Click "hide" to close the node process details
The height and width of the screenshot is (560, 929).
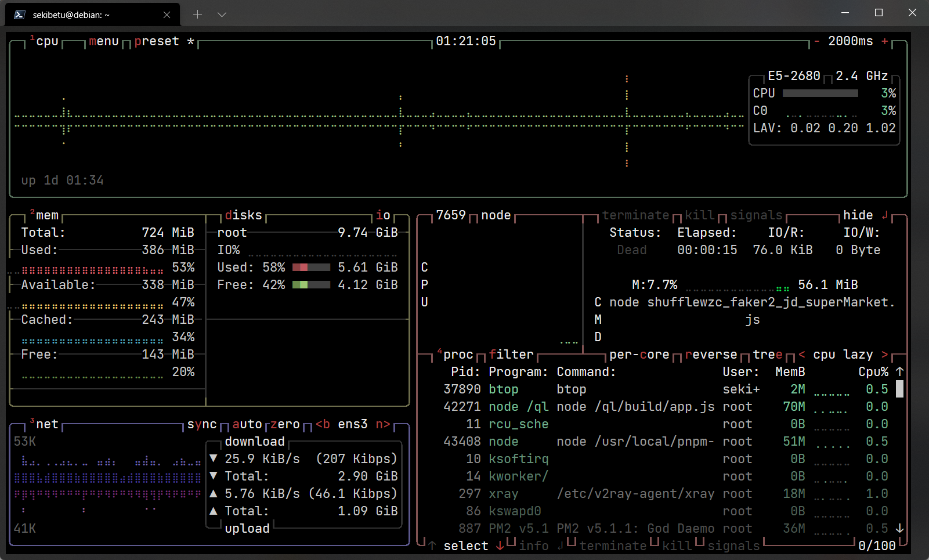point(858,215)
